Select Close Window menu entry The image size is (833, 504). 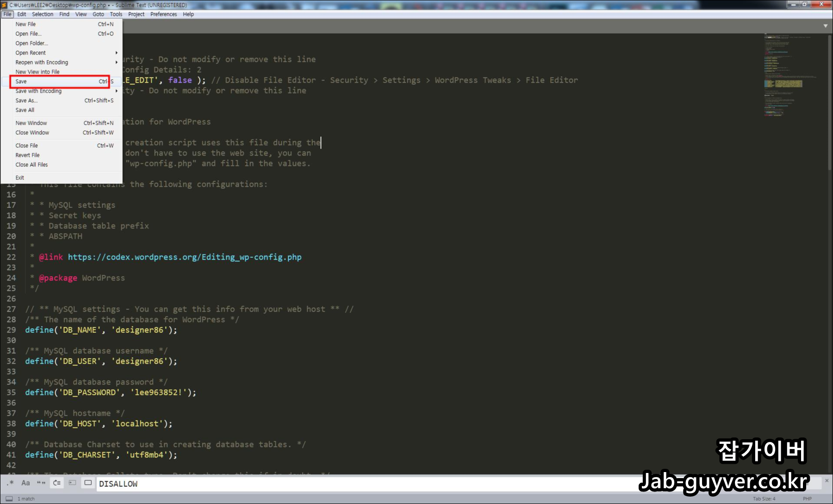[62, 133]
